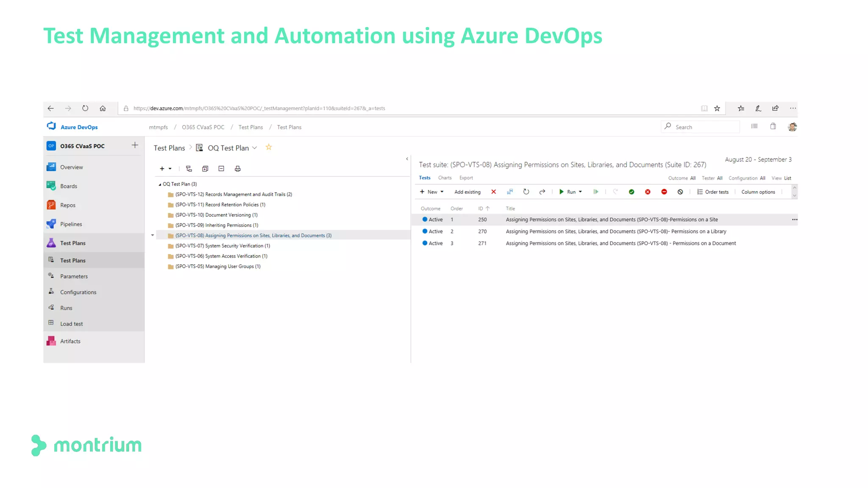The height and width of the screenshot is (488, 868).
Task: Click the block test minus icon
Action: pos(664,192)
